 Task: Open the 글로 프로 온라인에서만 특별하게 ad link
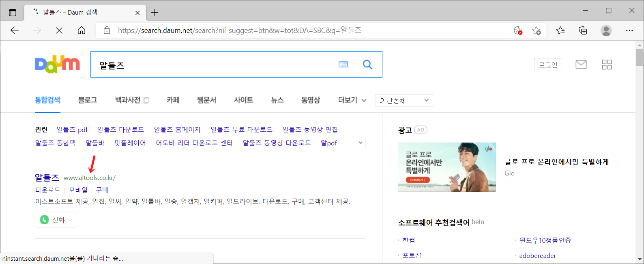pos(557,162)
